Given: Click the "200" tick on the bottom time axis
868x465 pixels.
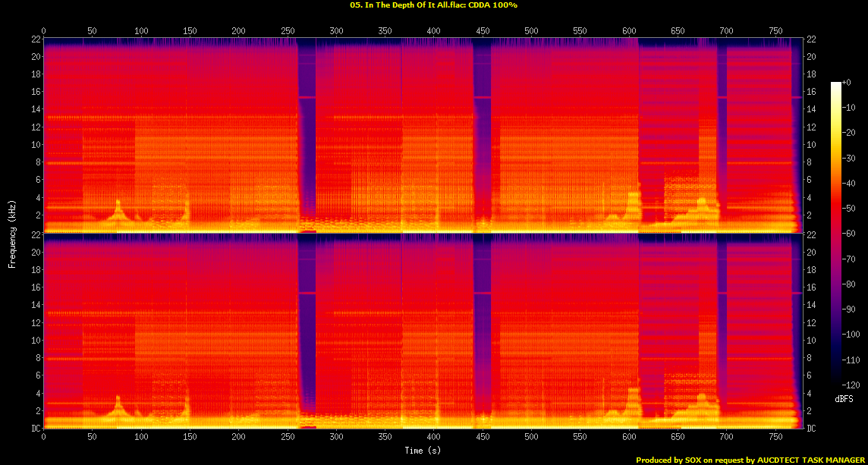Looking at the screenshot, I should (x=238, y=437).
